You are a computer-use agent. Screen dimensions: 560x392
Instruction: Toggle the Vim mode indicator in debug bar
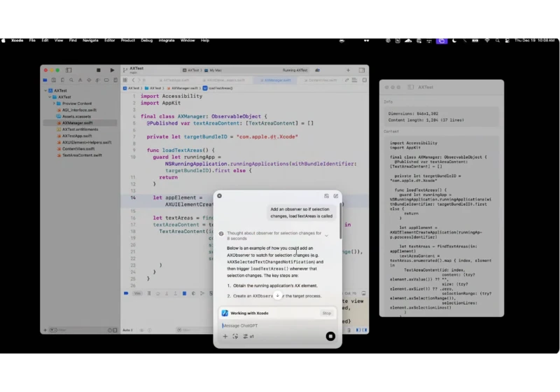[137, 293]
